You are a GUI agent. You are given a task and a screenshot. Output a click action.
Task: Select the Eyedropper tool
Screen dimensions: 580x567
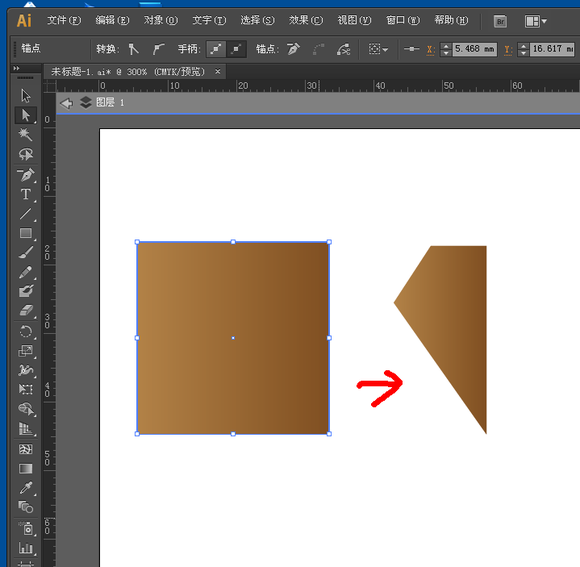pyautogui.click(x=26, y=488)
